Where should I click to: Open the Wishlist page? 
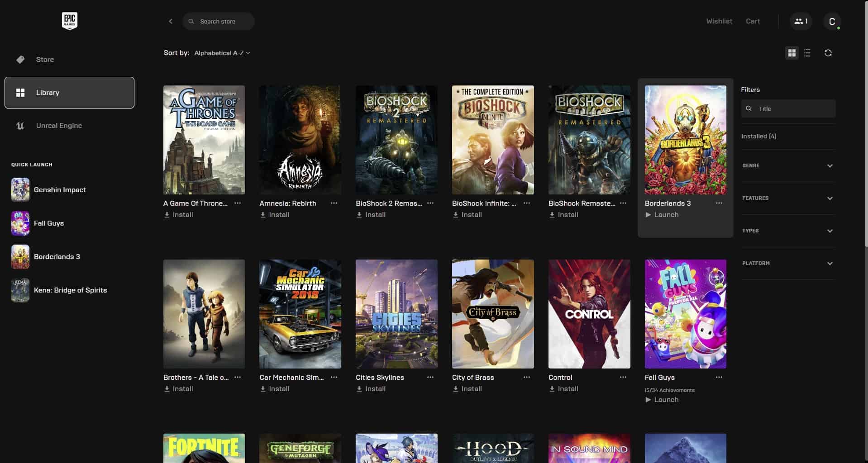[x=718, y=21]
